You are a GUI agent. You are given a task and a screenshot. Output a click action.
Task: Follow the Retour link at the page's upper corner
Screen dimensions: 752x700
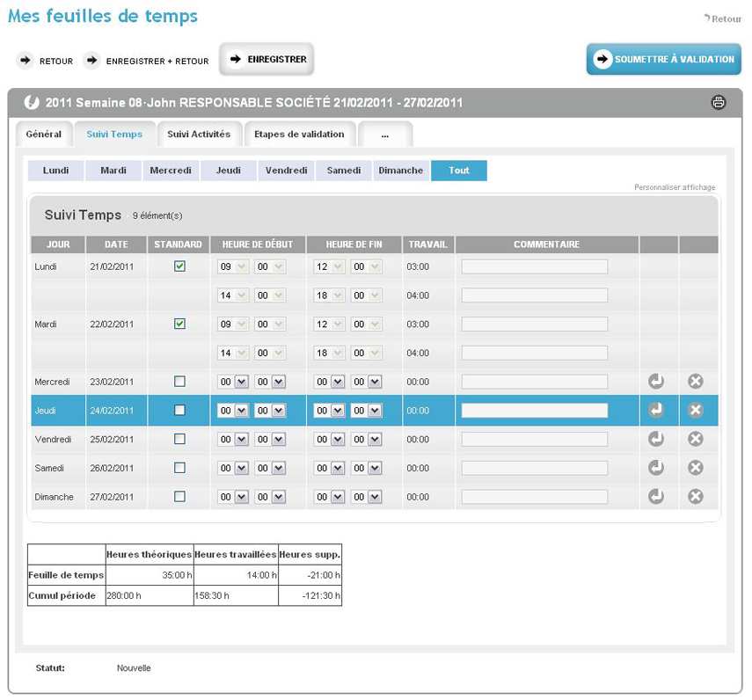coord(723,18)
